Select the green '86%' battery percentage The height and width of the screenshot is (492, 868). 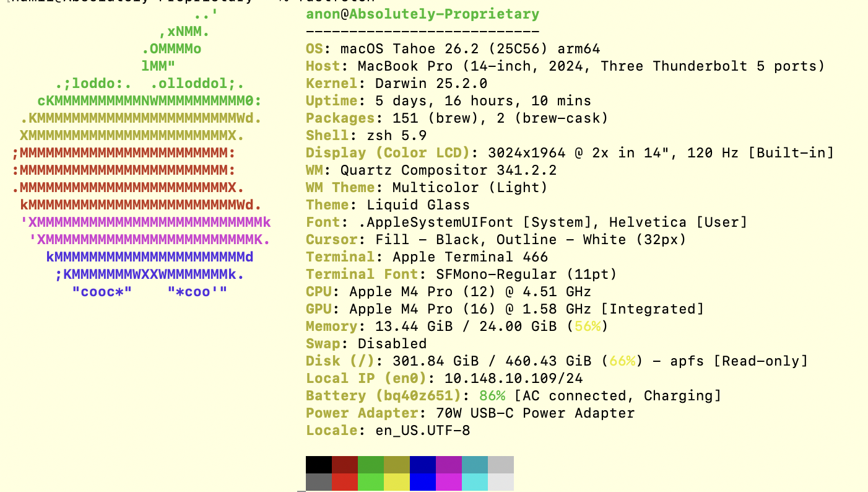(492, 396)
